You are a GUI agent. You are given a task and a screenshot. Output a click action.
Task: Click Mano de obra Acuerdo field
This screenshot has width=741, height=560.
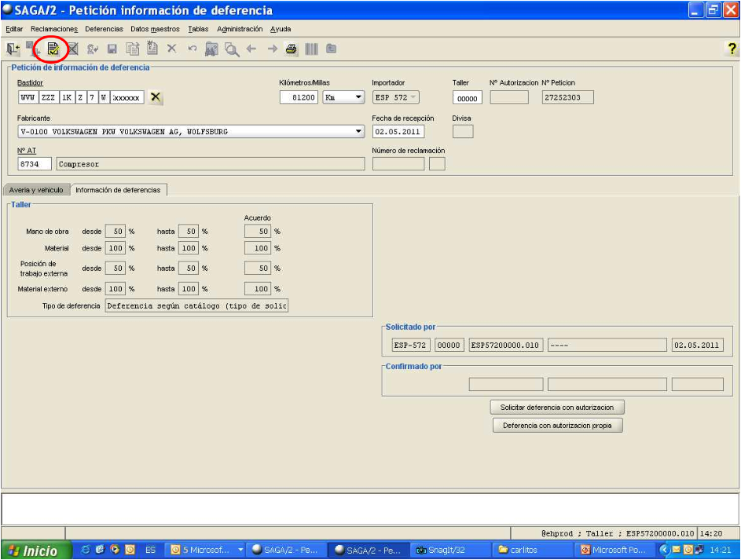coord(258,232)
